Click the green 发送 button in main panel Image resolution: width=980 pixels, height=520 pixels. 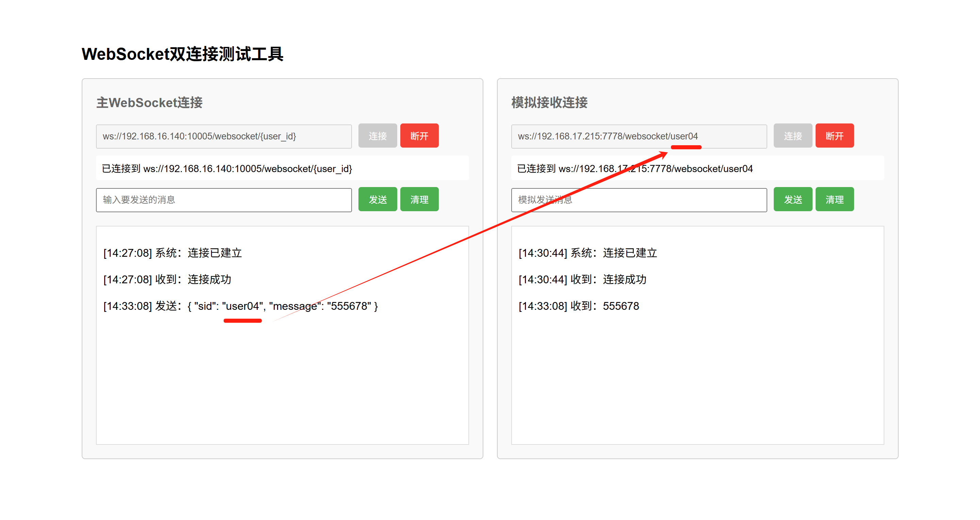point(377,199)
